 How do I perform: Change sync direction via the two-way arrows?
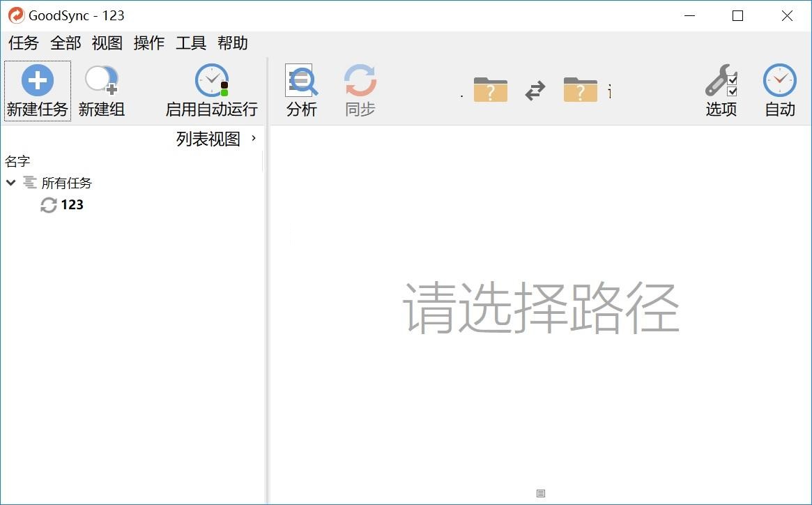[x=535, y=90]
